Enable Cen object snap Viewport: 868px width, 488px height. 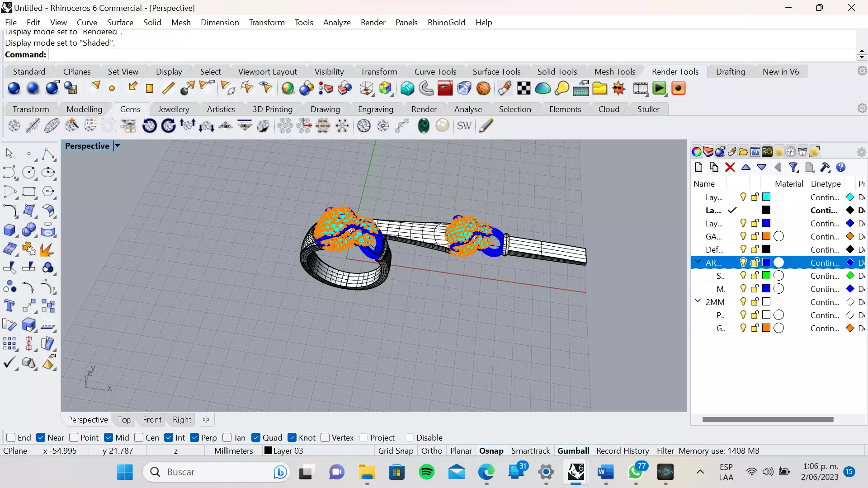[x=139, y=437]
